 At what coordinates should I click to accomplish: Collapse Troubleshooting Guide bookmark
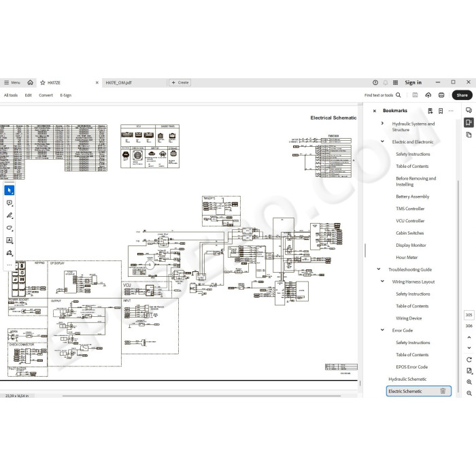[x=379, y=269]
